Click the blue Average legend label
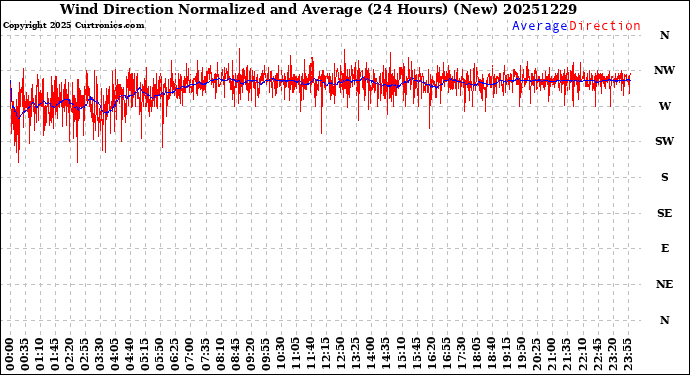The image size is (690, 375). click(x=540, y=26)
